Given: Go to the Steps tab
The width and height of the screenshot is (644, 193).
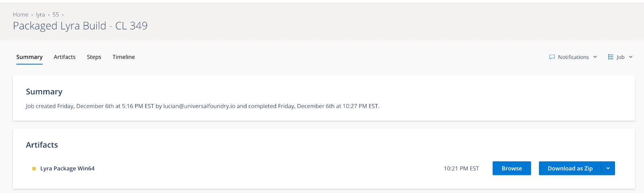Looking at the screenshot, I should click(x=94, y=57).
